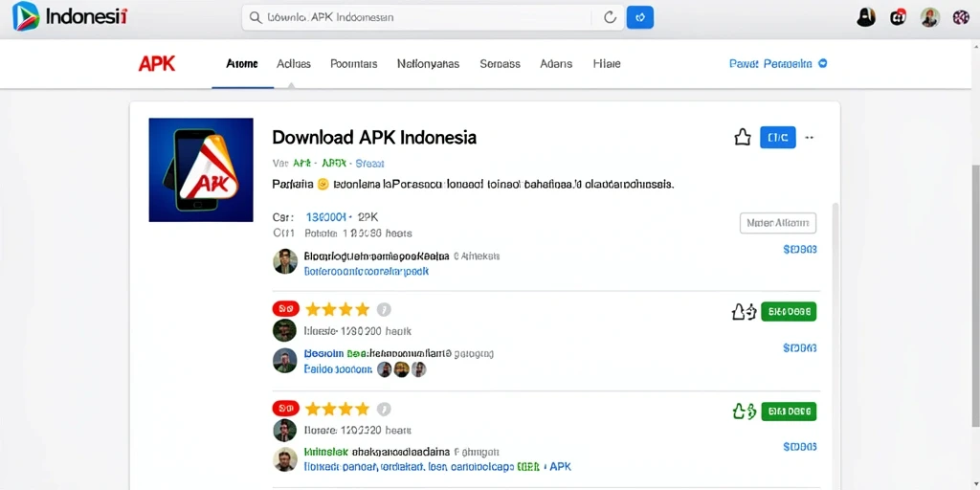Select the Poomtars tab
This screenshot has width=980, height=490.
354,64
